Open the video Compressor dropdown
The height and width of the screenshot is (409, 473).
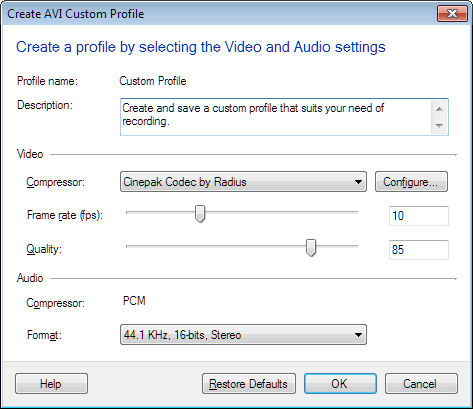pyautogui.click(x=243, y=182)
